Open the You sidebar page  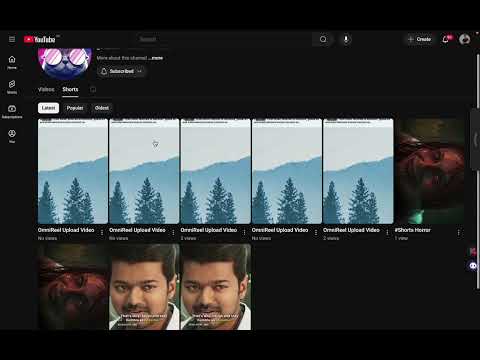[x=12, y=136]
